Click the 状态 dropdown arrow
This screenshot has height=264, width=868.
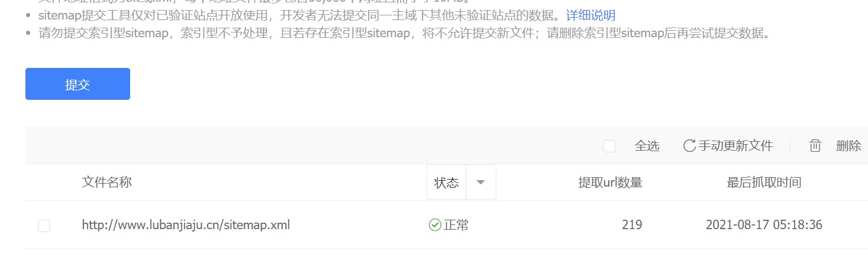(481, 182)
